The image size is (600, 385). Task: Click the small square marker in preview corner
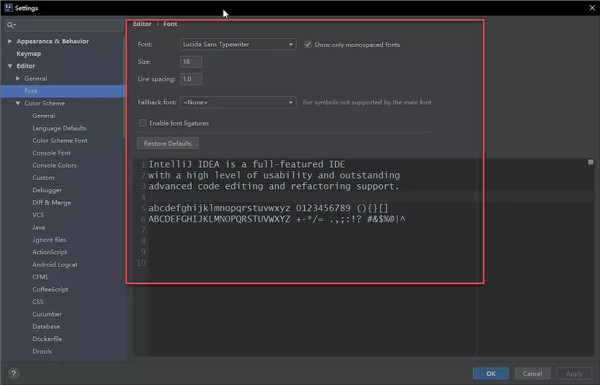tap(590, 162)
